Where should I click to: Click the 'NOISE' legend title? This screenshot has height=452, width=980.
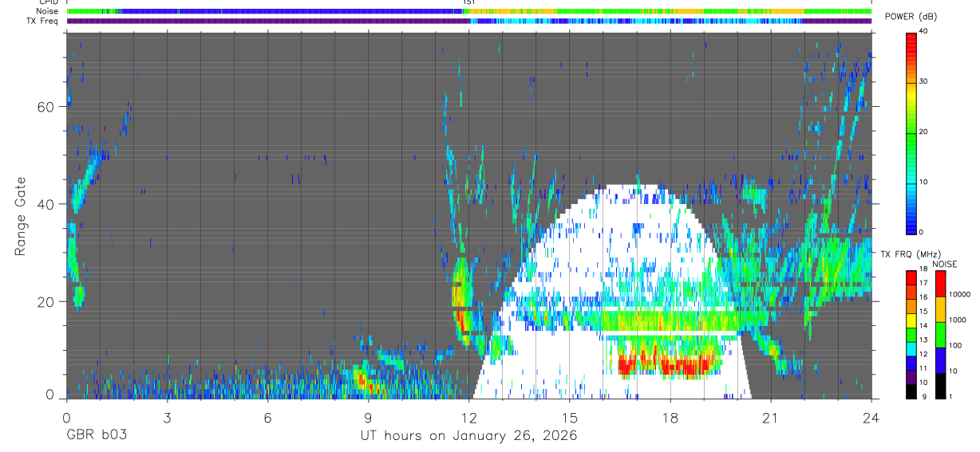pyautogui.click(x=944, y=264)
